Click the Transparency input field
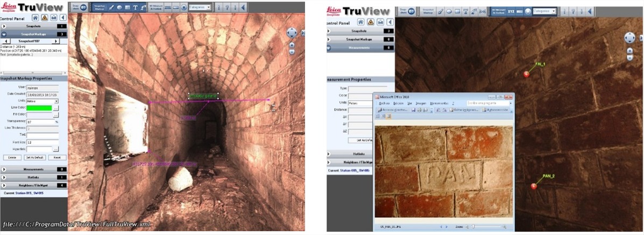Image resolution: width=644 pixels, height=235 pixels. (40, 122)
